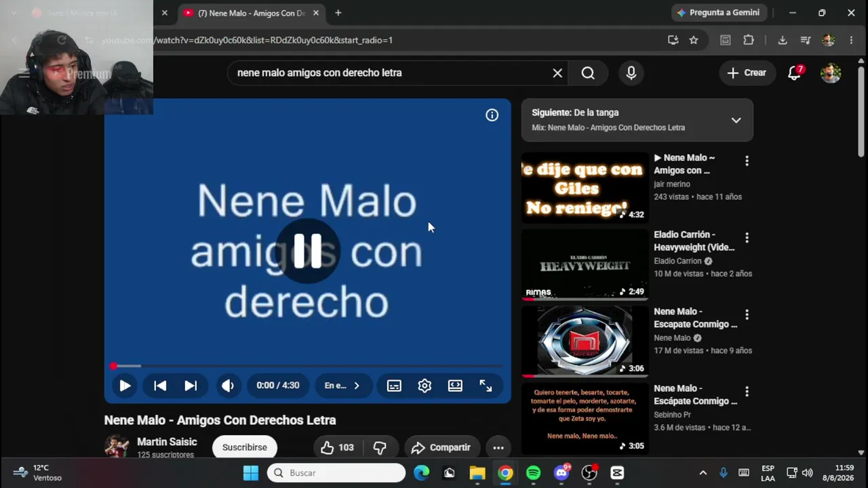Start voice search with the microphone
Screen dimensions: 868x488
pyautogui.click(x=631, y=73)
